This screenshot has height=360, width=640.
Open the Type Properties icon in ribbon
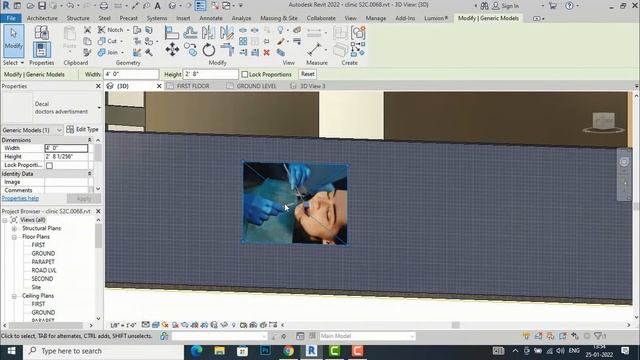[x=41, y=33]
